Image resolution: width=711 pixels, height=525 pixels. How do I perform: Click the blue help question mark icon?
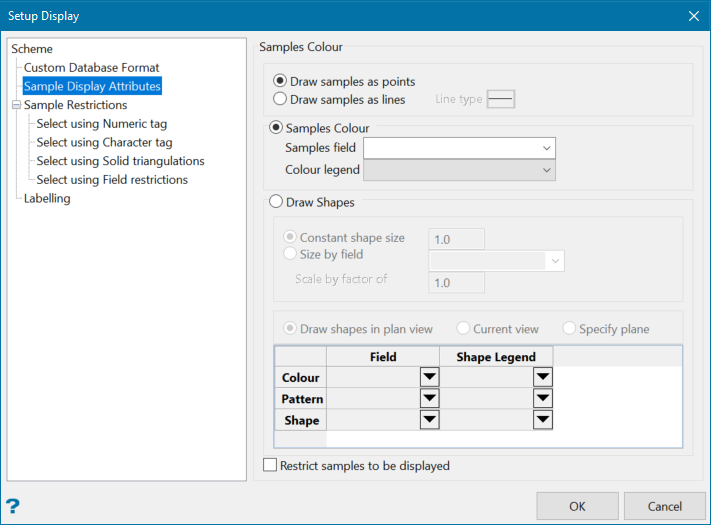[x=13, y=506]
